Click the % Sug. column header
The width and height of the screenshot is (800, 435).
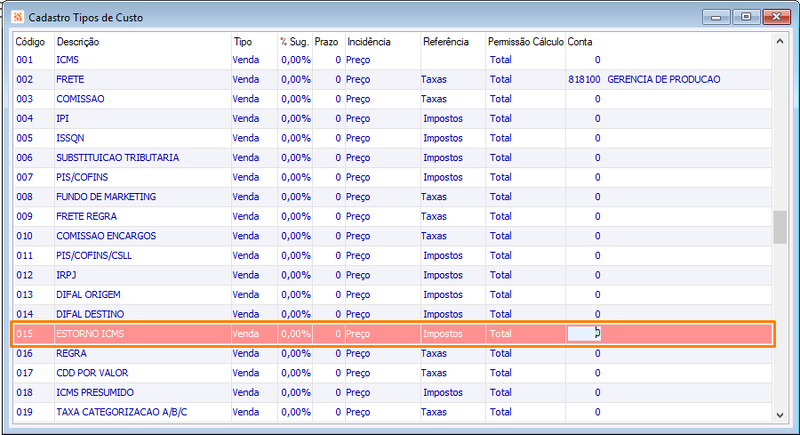pyautogui.click(x=294, y=42)
